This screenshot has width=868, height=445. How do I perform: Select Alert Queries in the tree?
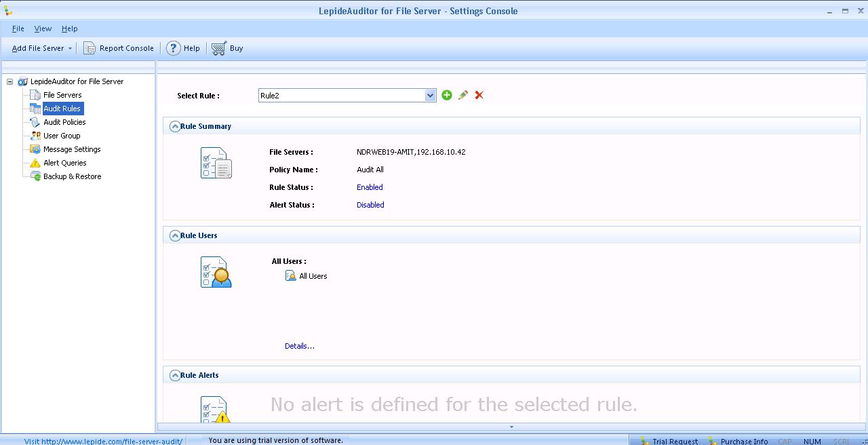(65, 163)
